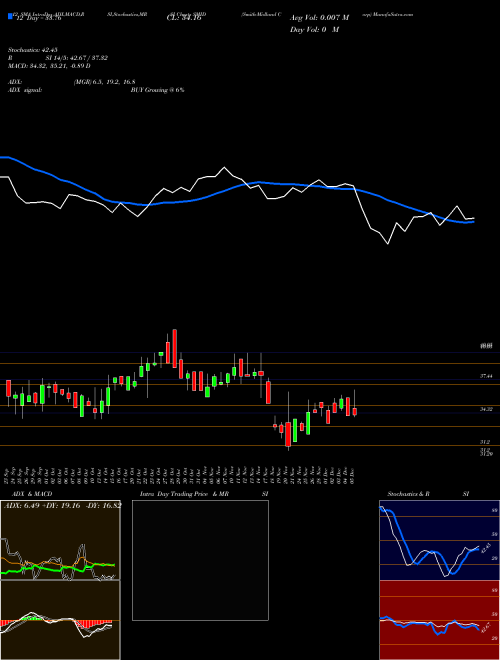
Task: Click the 'Day Vol: 0 M' value
Action: (314, 29)
